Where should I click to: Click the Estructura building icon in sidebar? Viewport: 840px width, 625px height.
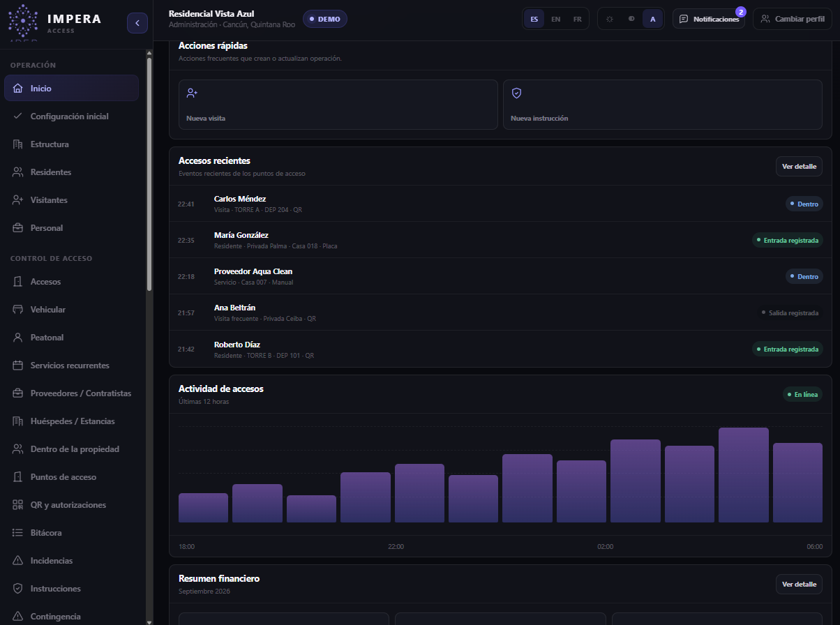(18, 144)
